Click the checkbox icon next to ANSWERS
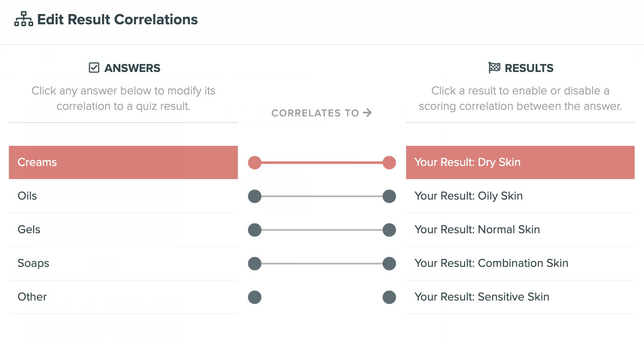Image resolution: width=644 pixels, height=344 pixels. coord(94,68)
